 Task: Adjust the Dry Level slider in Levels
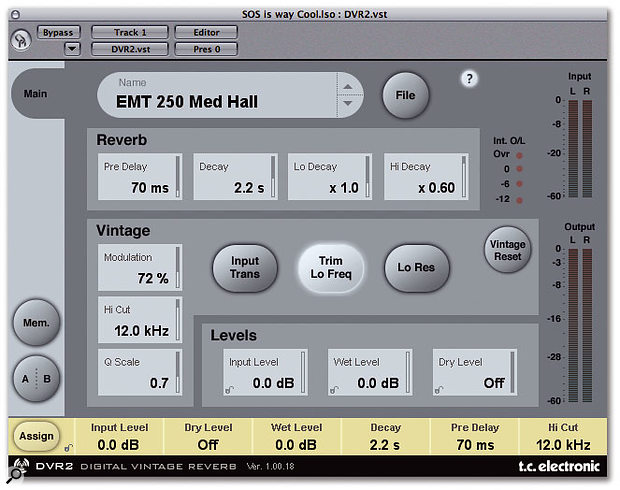point(512,372)
